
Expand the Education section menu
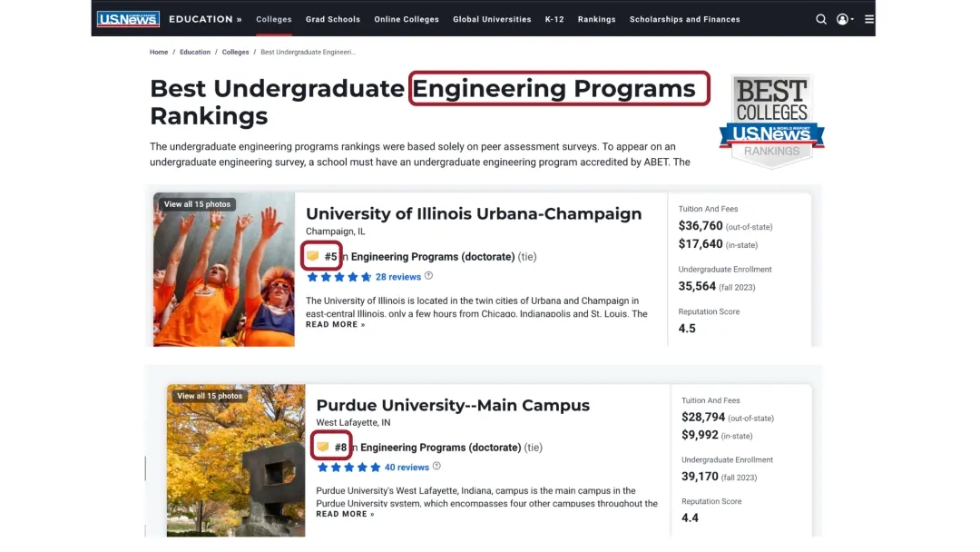click(205, 19)
